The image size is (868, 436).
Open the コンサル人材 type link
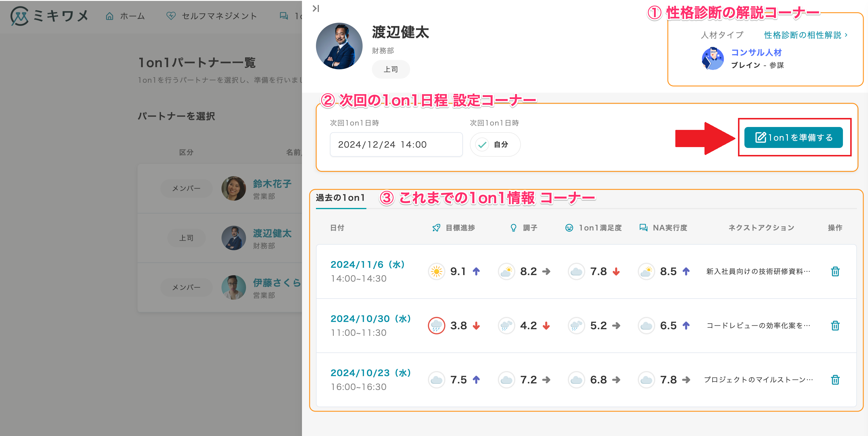click(756, 52)
